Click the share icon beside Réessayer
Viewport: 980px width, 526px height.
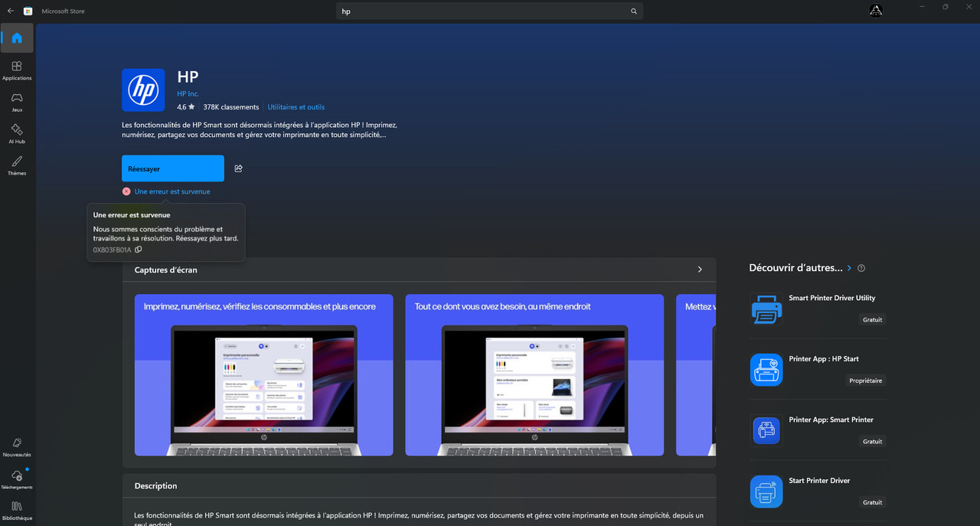pos(238,168)
